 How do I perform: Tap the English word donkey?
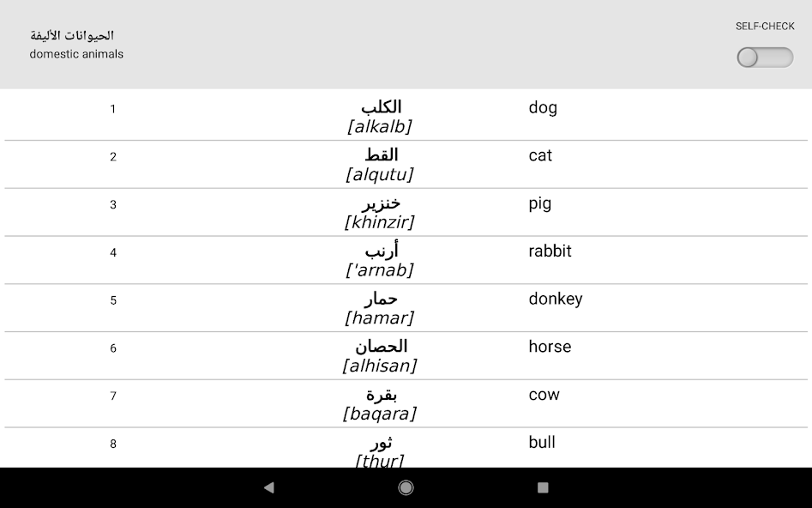555,299
